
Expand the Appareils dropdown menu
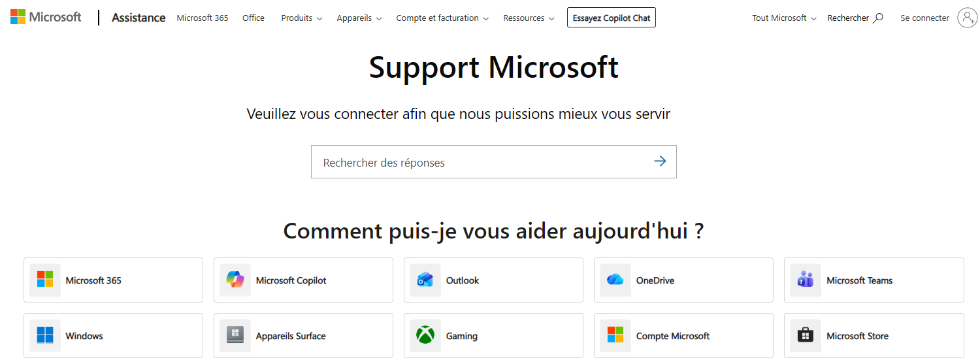(x=359, y=18)
